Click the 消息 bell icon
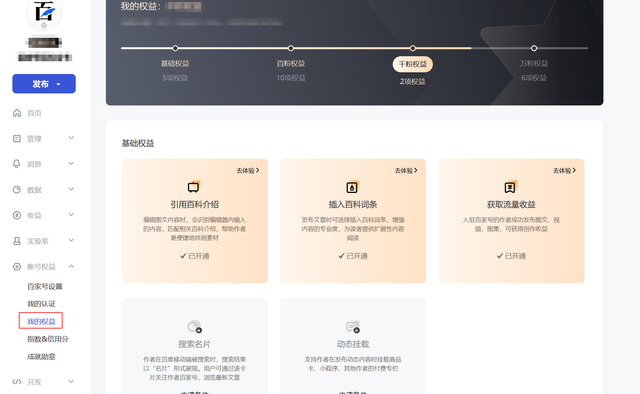640x394 pixels. (17, 164)
